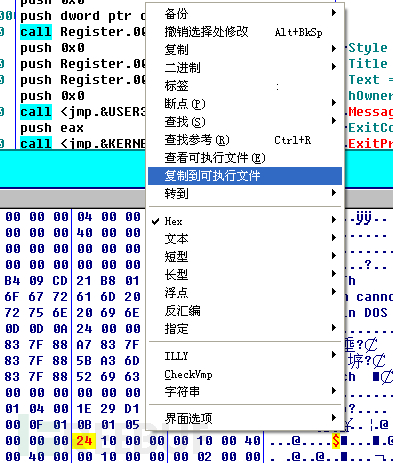Click hex byte 0A in dump
The width and height of the screenshot is (393, 463).
(x=60, y=329)
